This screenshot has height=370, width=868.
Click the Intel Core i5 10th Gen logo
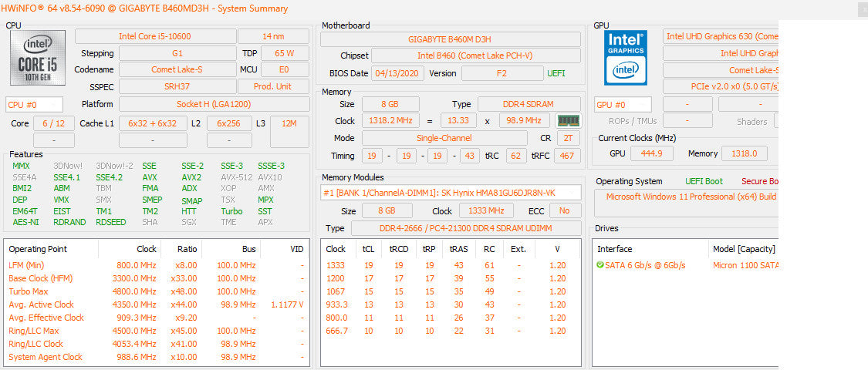(x=38, y=58)
